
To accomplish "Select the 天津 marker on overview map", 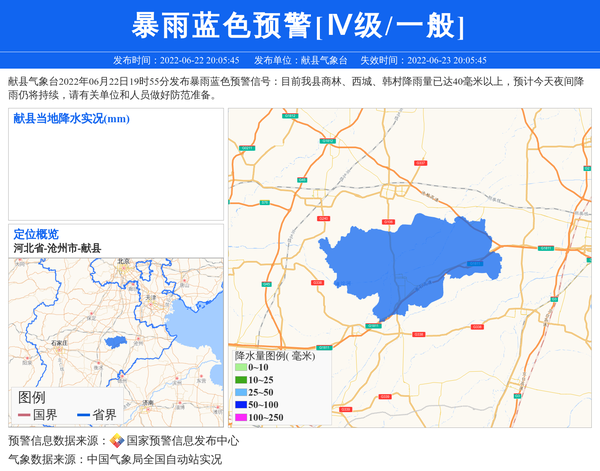I will [x=149, y=297].
